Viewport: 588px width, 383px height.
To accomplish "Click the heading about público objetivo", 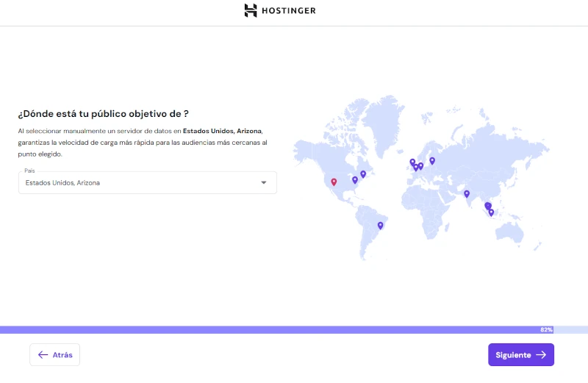I will [103, 113].
